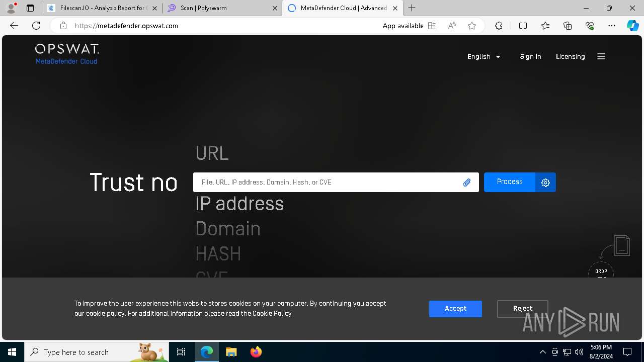The image size is (644, 362).
Task: Switch to the Scan | Polyswarm tab
Action: pyautogui.click(x=222, y=8)
